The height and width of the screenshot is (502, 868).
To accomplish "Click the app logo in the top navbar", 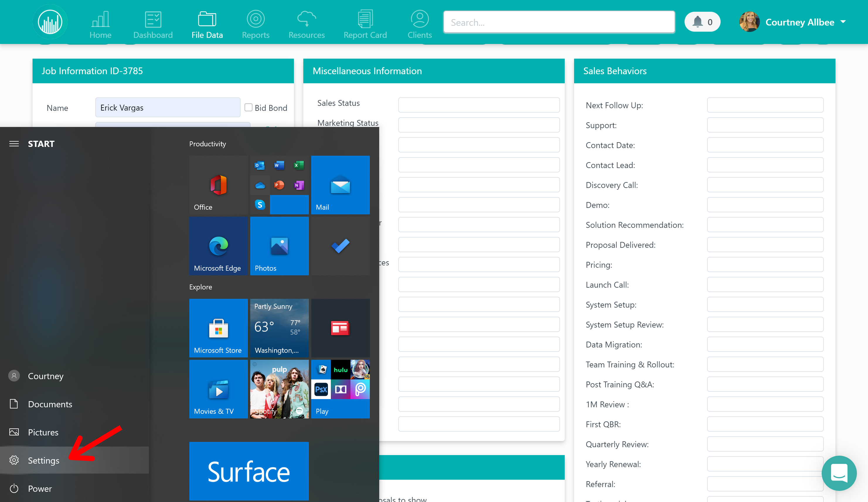I will 50,22.
